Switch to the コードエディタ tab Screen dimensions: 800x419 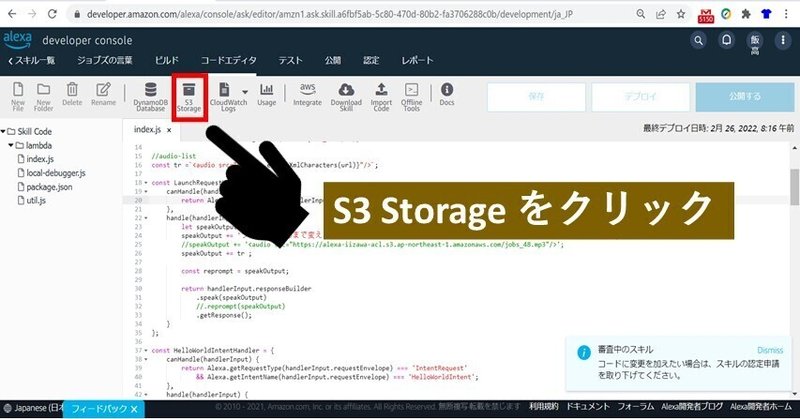229,60
